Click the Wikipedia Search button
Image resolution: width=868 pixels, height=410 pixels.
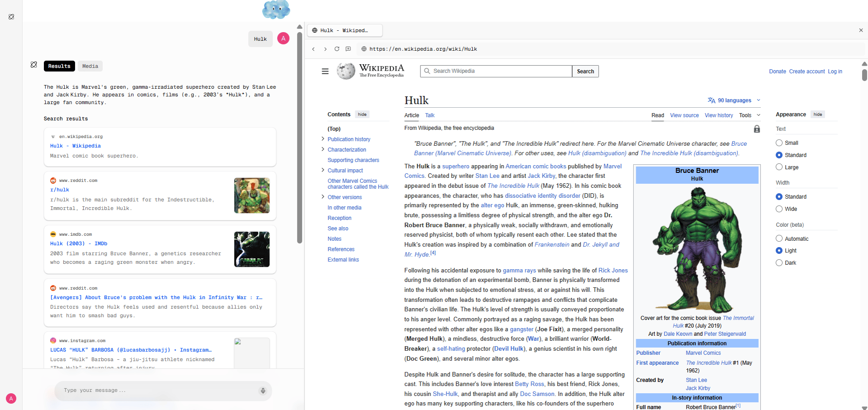pos(585,71)
